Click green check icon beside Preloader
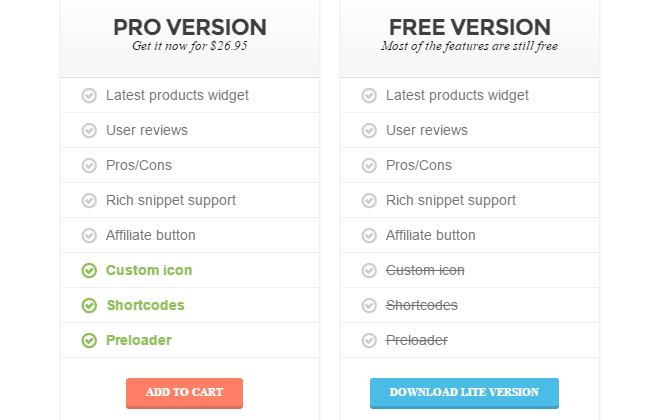Image resolution: width=648 pixels, height=420 pixels. tap(89, 341)
